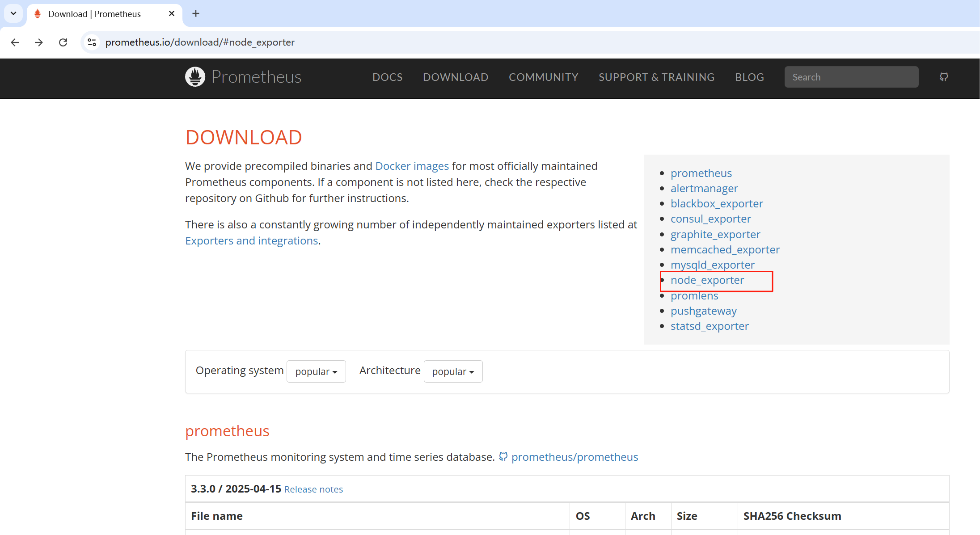
Task: Click the Prometheus flame logo icon
Action: click(x=195, y=77)
